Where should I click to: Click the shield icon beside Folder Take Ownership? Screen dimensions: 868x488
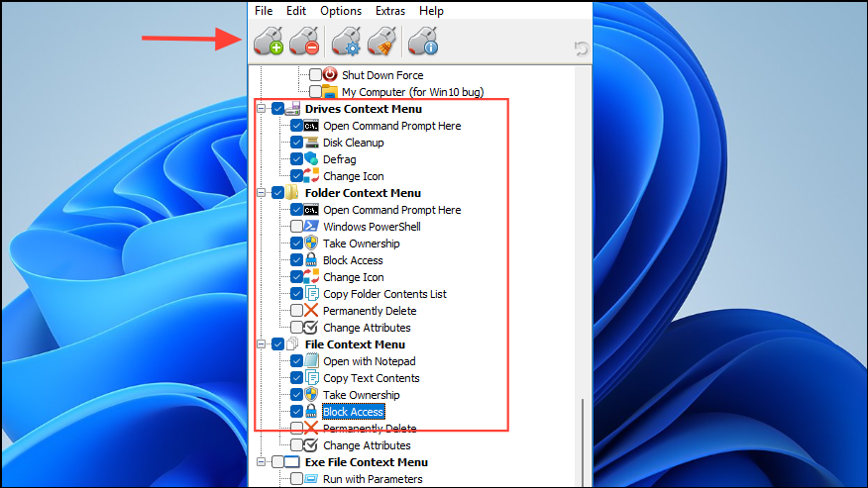312,243
